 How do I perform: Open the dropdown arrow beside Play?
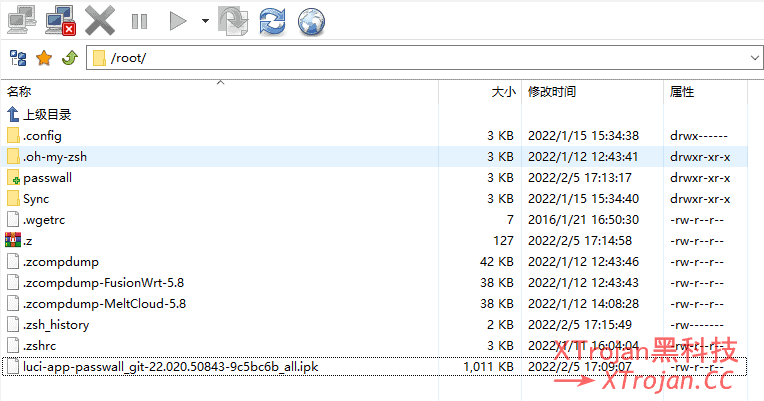pos(204,19)
